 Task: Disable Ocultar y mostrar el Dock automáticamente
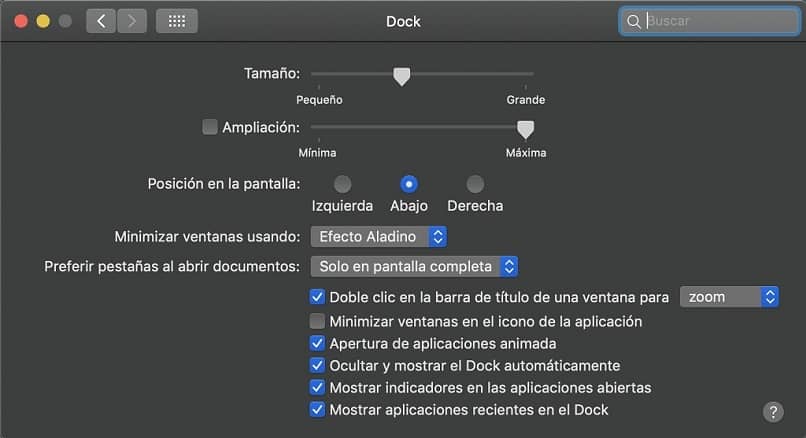(x=318, y=366)
